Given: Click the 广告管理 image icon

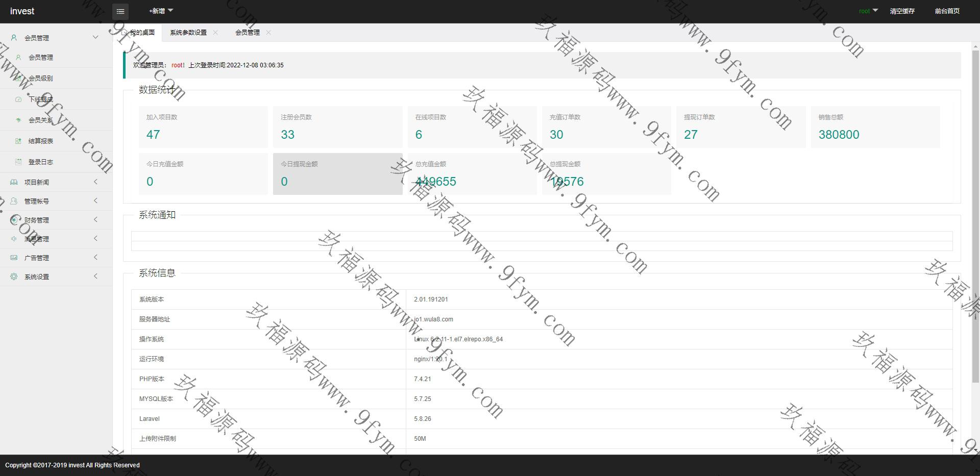Looking at the screenshot, I should tap(14, 258).
